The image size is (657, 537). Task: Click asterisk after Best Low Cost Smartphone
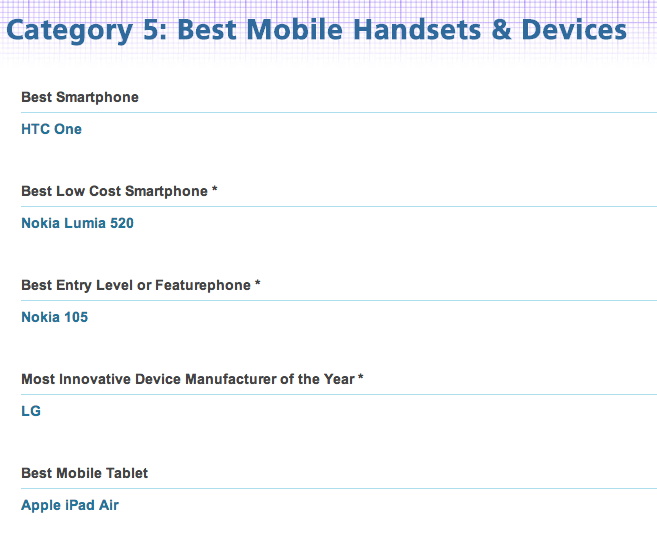pos(215,189)
